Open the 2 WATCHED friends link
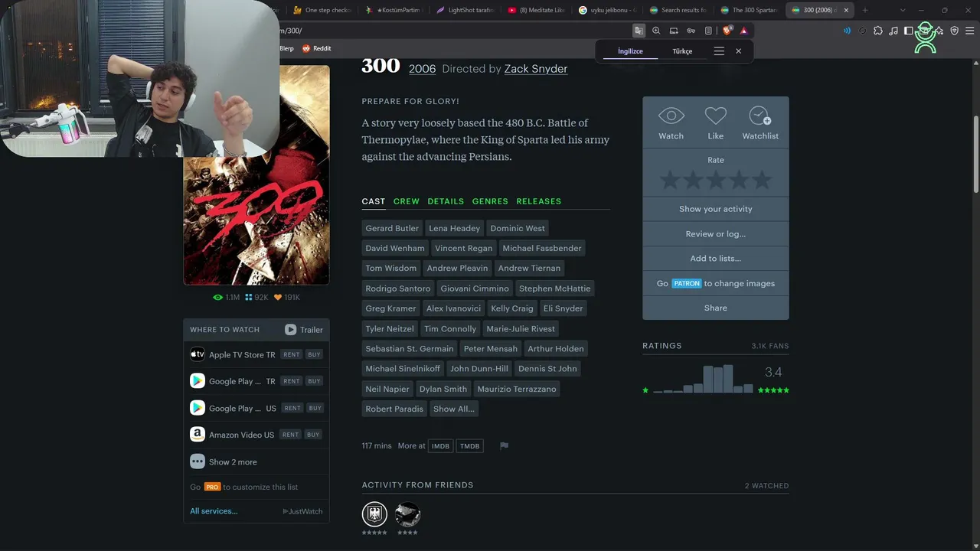Viewport: 980px width, 551px height. [x=766, y=486]
